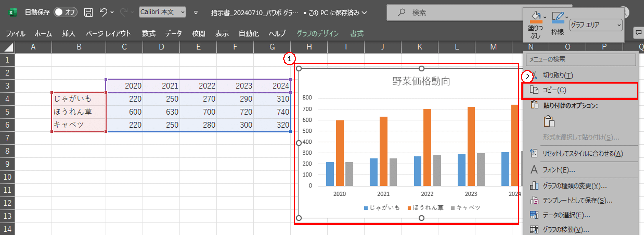Open the 挿入 tab
This screenshot has height=235, width=644.
tap(68, 33)
